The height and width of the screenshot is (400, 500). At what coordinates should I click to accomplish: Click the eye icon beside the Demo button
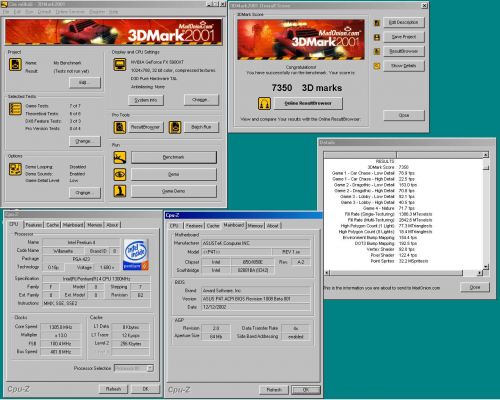[120, 174]
